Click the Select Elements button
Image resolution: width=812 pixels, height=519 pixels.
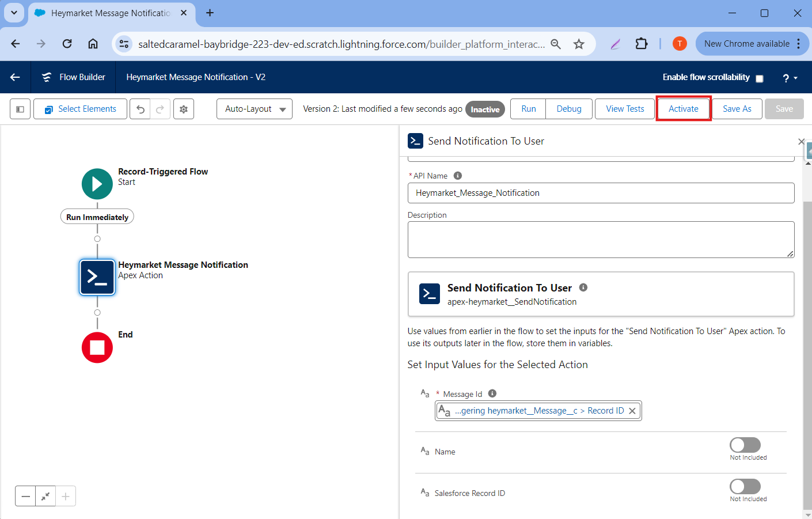[x=80, y=109]
